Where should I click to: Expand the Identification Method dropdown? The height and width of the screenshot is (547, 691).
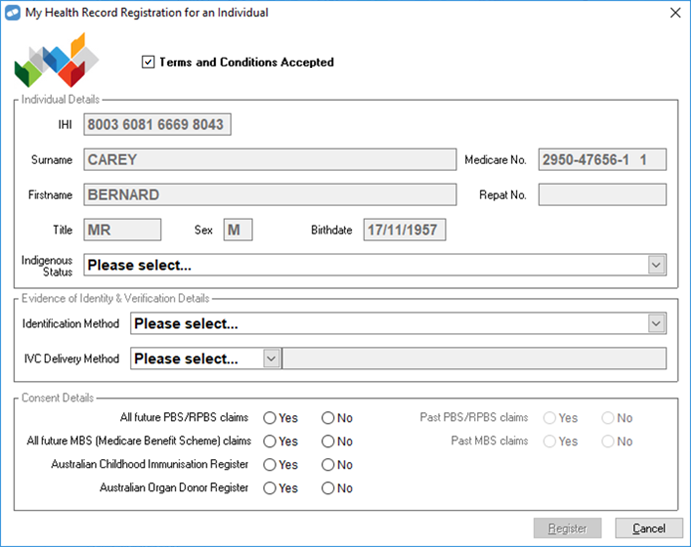tap(656, 324)
